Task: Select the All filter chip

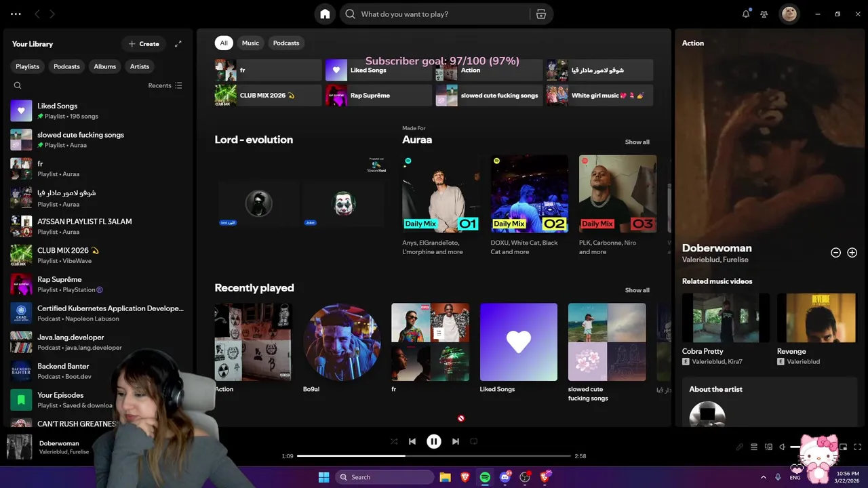Action: 224,43
